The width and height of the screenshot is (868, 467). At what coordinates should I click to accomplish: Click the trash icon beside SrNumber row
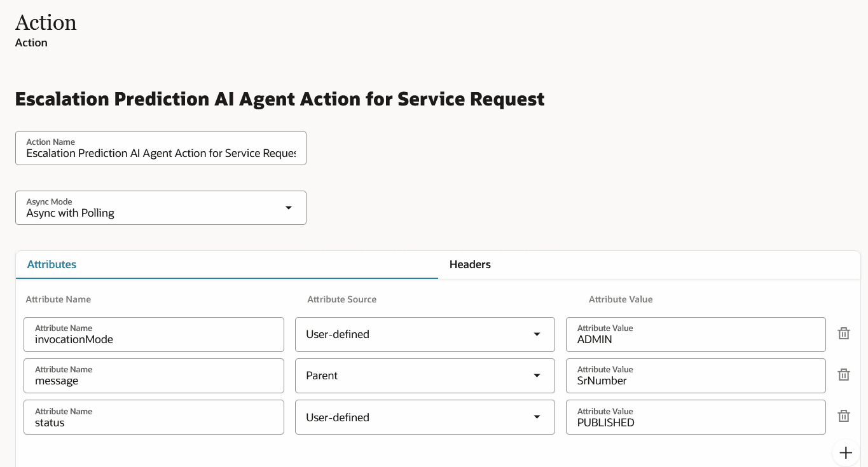click(x=843, y=374)
